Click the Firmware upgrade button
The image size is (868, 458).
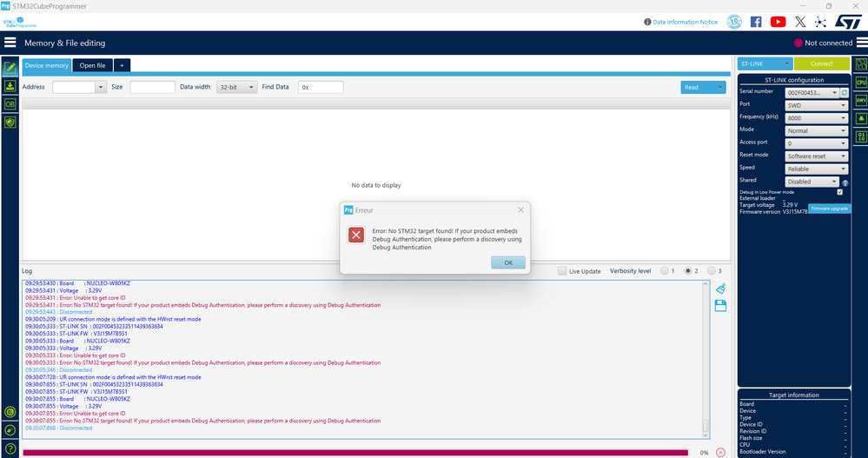coord(829,209)
